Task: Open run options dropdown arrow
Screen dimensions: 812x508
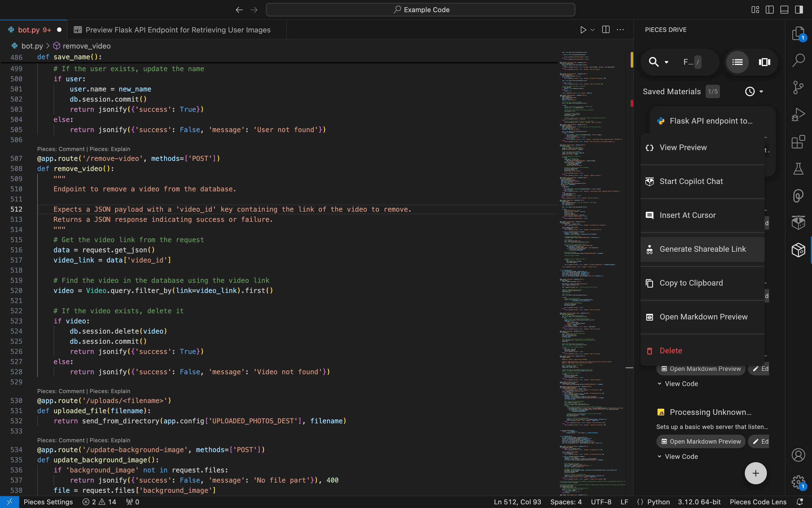Action: coord(593,30)
